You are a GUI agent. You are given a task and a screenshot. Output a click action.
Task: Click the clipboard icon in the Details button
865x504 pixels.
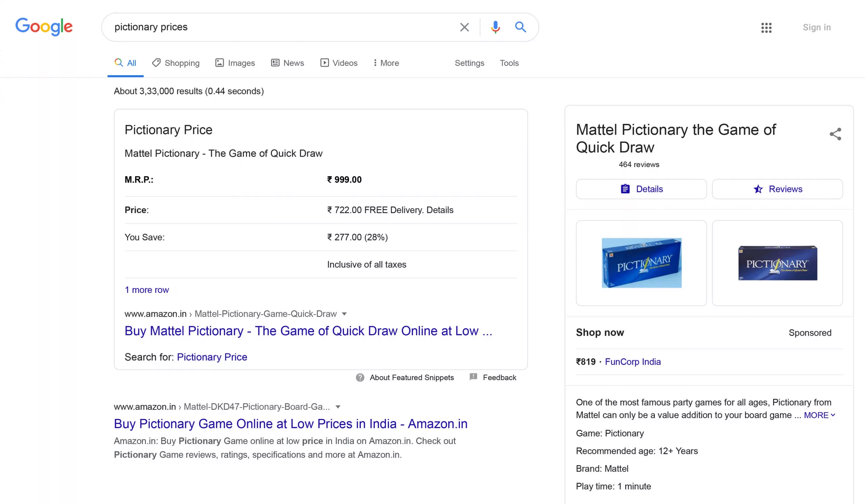pos(625,189)
